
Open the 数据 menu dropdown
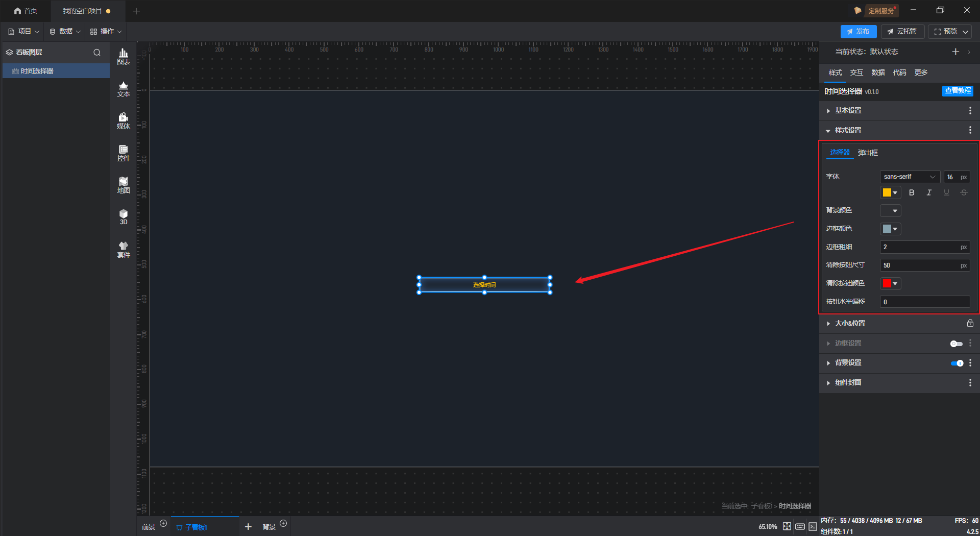(65, 32)
